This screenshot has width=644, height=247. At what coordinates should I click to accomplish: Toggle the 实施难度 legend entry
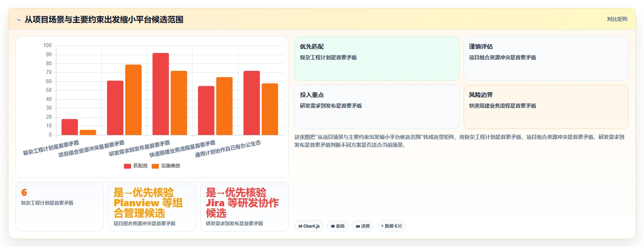[x=166, y=166]
